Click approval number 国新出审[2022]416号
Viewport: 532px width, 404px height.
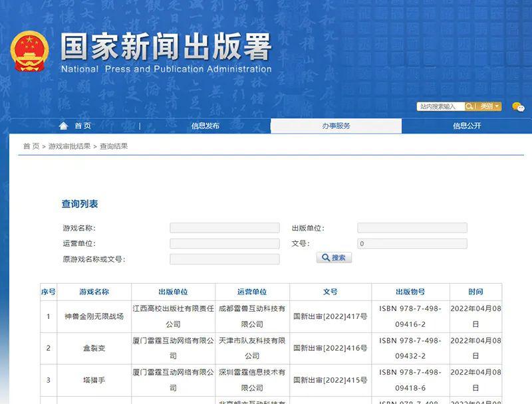(331, 348)
